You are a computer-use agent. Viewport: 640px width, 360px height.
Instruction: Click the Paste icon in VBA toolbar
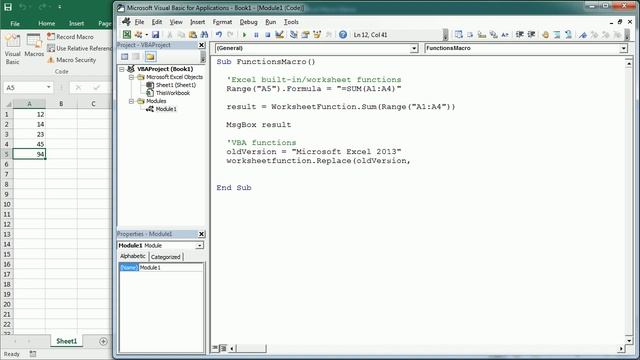[x=193, y=35]
